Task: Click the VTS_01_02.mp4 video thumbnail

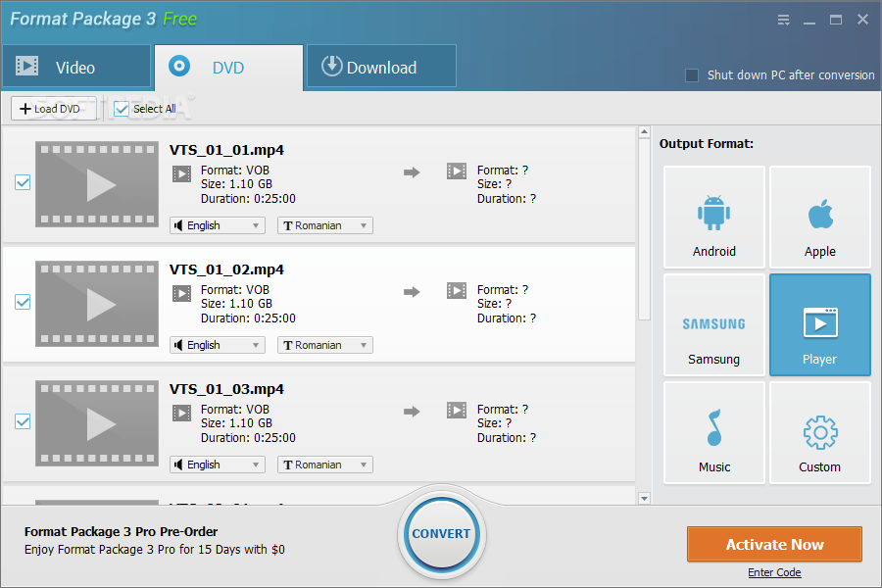Action: (97, 304)
